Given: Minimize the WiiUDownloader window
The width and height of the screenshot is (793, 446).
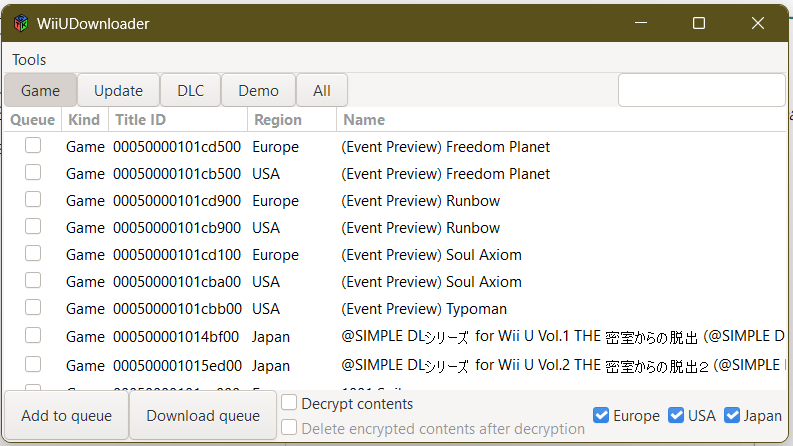Looking at the screenshot, I should pyautogui.click(x=641, y=23).
